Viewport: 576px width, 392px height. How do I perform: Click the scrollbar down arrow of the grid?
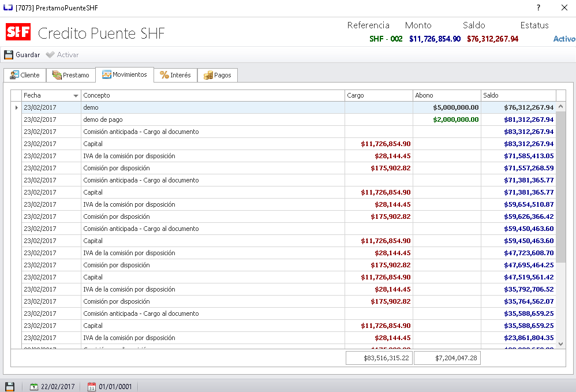(x=560, y=344)
